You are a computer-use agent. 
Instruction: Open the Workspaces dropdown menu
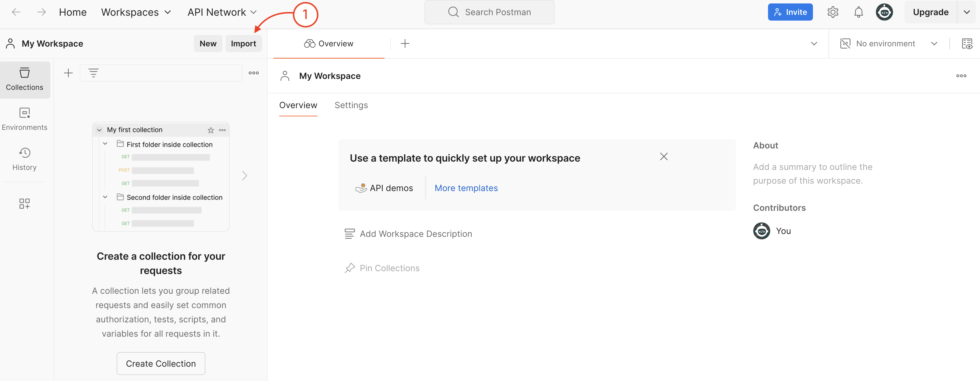pos(136,12)
